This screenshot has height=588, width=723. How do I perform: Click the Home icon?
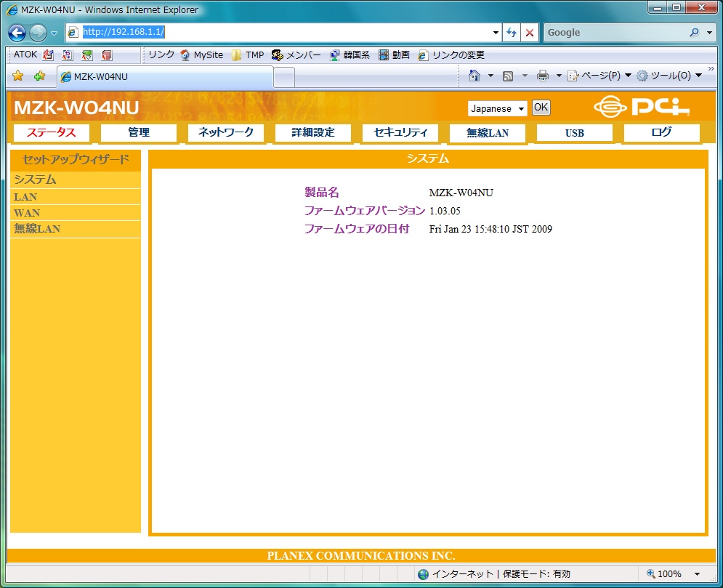tap(474, 75)
